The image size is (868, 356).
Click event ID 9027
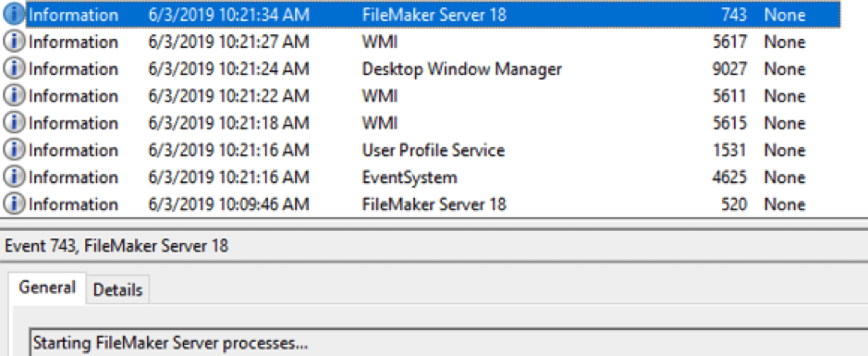click(x=730, y=68)
